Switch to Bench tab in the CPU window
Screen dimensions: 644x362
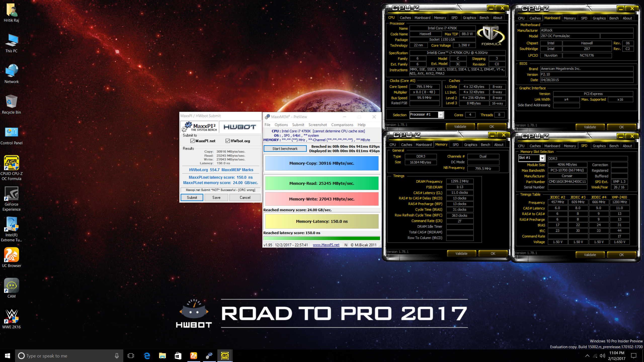tap(484, 18)
